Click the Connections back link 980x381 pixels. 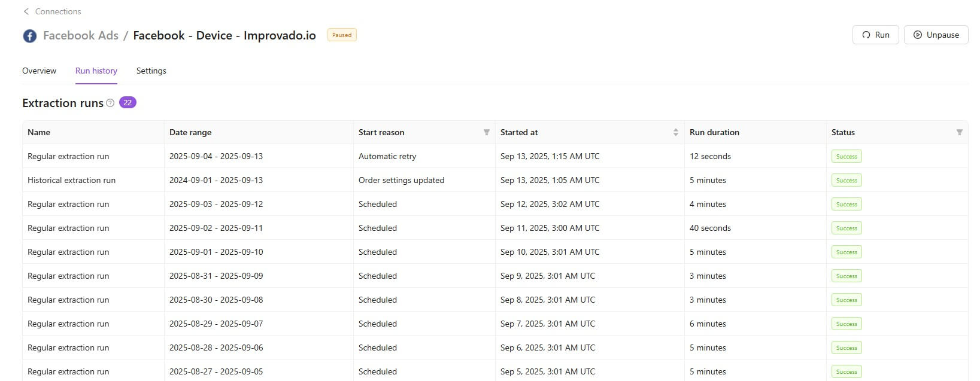[57, 11]
